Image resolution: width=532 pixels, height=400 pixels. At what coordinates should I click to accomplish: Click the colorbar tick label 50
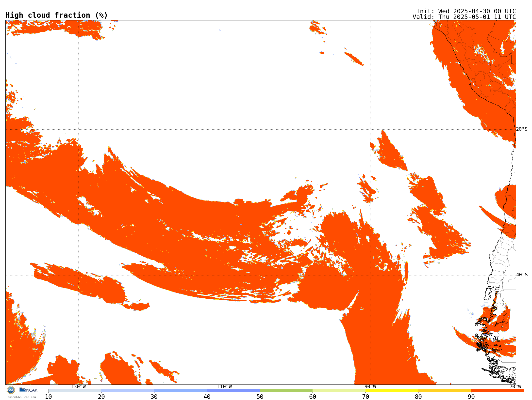[x=260, y=397]
